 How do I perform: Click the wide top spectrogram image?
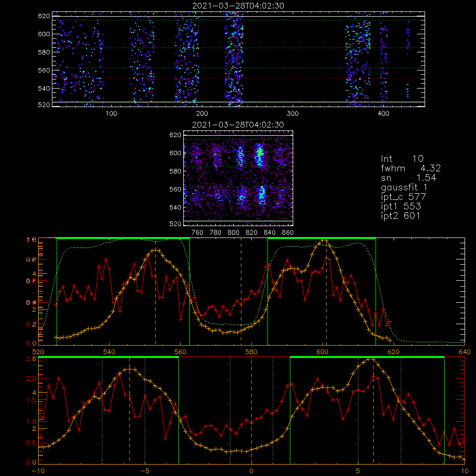click(x=238, y=59)
